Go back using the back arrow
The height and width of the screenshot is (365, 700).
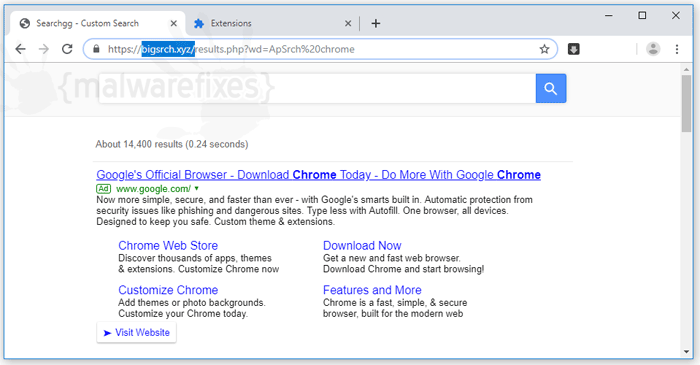pyautogui.click(x=21, y=49)
